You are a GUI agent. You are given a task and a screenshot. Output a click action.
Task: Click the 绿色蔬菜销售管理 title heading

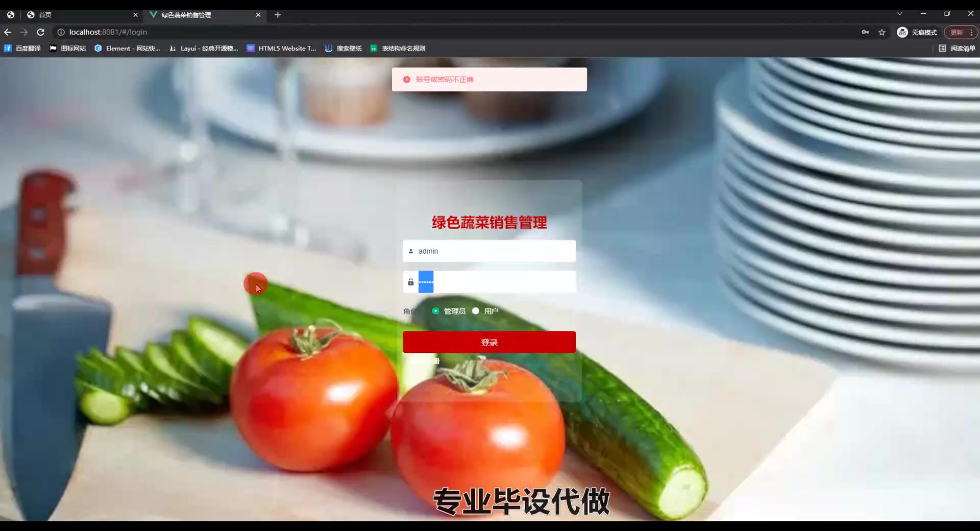click(x=489, y=223)
